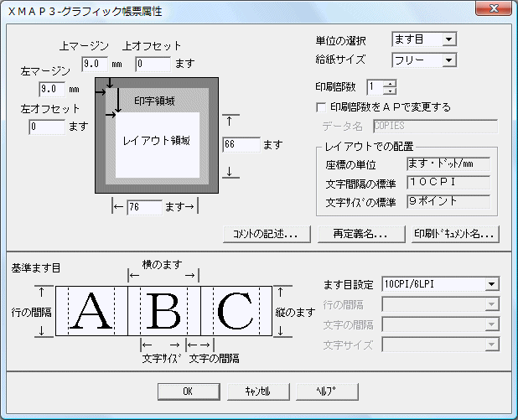This screenshot has height=420, width=518.
Task: Click the 基準ます目 label
Action: 36,268
